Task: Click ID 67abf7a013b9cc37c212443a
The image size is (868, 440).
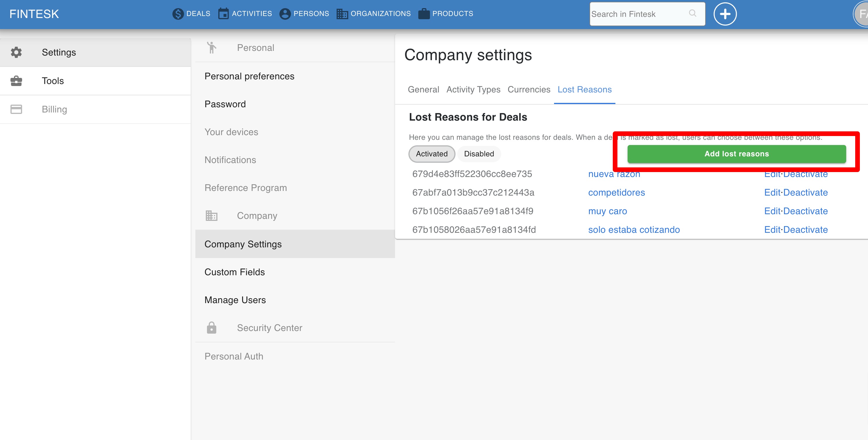Action: coord(473,192)
